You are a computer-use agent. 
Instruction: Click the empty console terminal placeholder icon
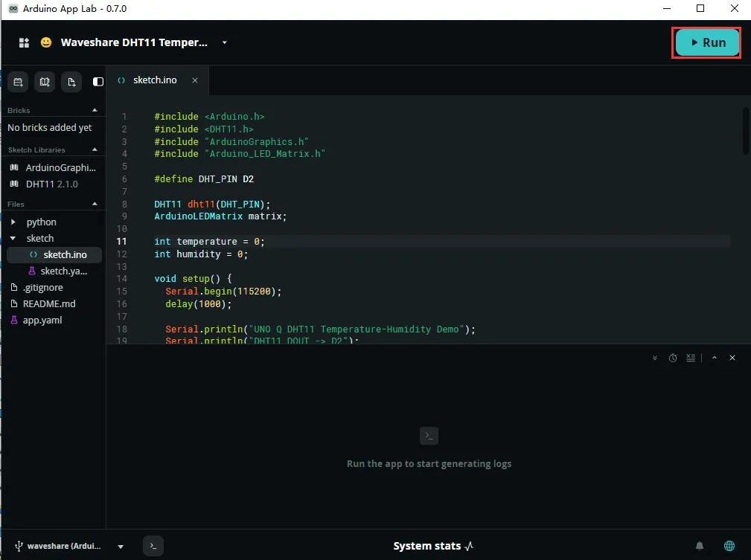tap(429, 436)
